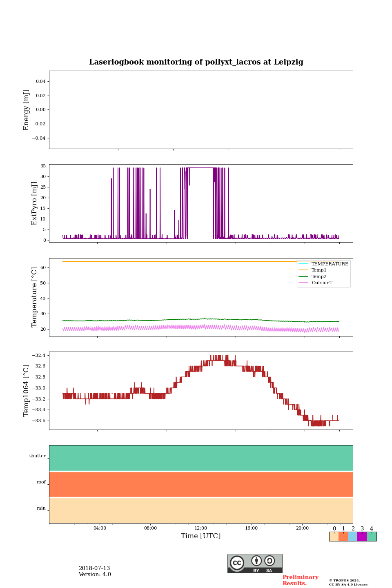This screenshot has width=392, height=588.
Task: Click the 'roof' row label
Action: 41,482
